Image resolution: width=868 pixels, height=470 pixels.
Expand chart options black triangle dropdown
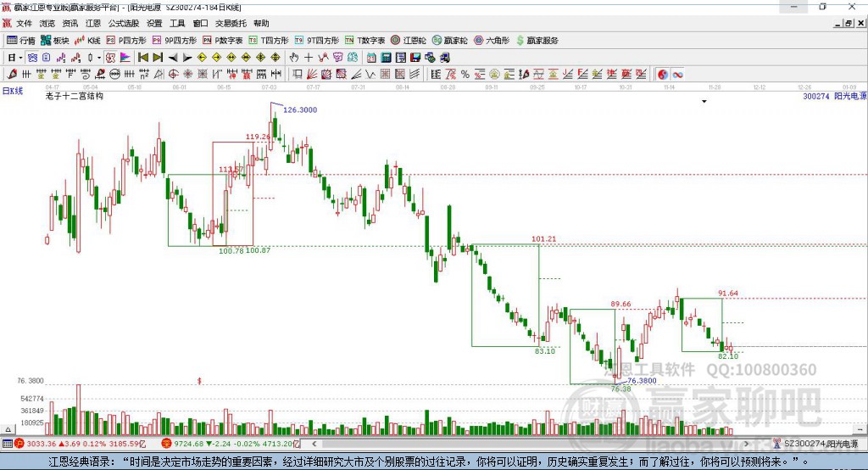[704, 102]
